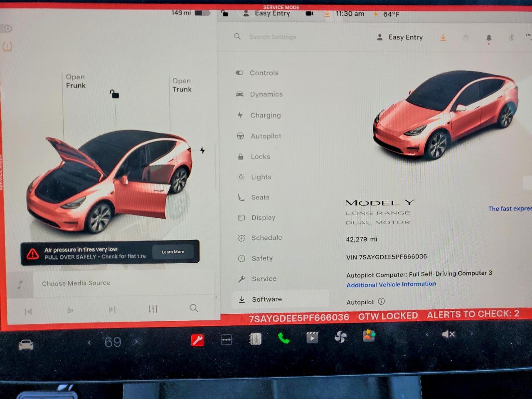Tap the software download icon in settings header
This screenshot has height=399, width=532.
click(443, 37)
